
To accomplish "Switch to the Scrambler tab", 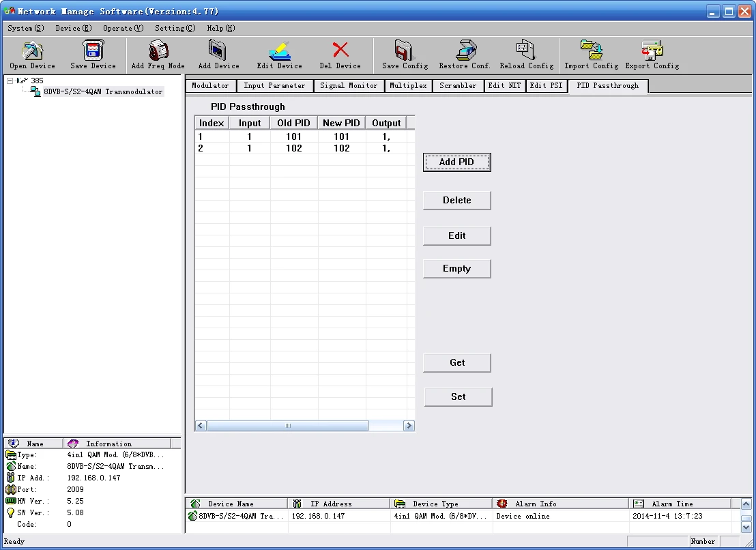I will 458,86.
